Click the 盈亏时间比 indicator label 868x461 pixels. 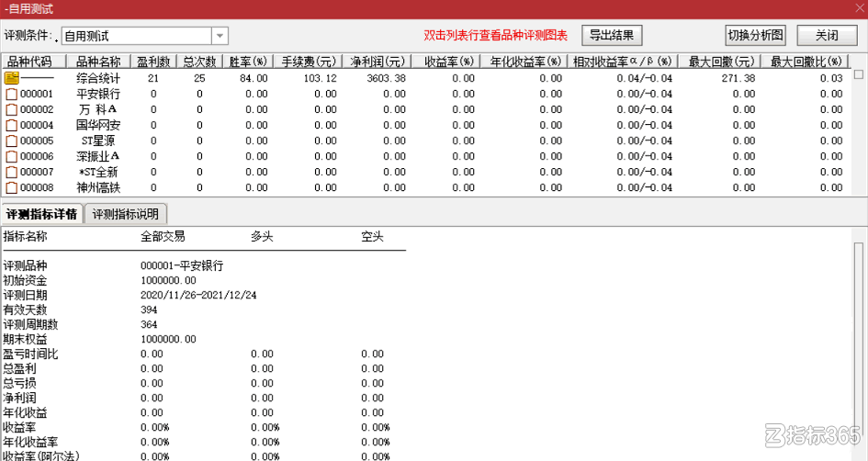pyautogui.click(x=30, y=354)
